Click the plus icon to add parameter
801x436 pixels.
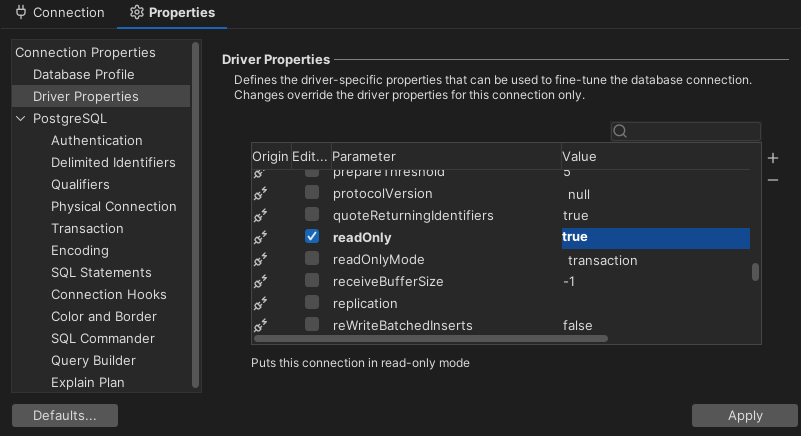[x=772, y=158]
